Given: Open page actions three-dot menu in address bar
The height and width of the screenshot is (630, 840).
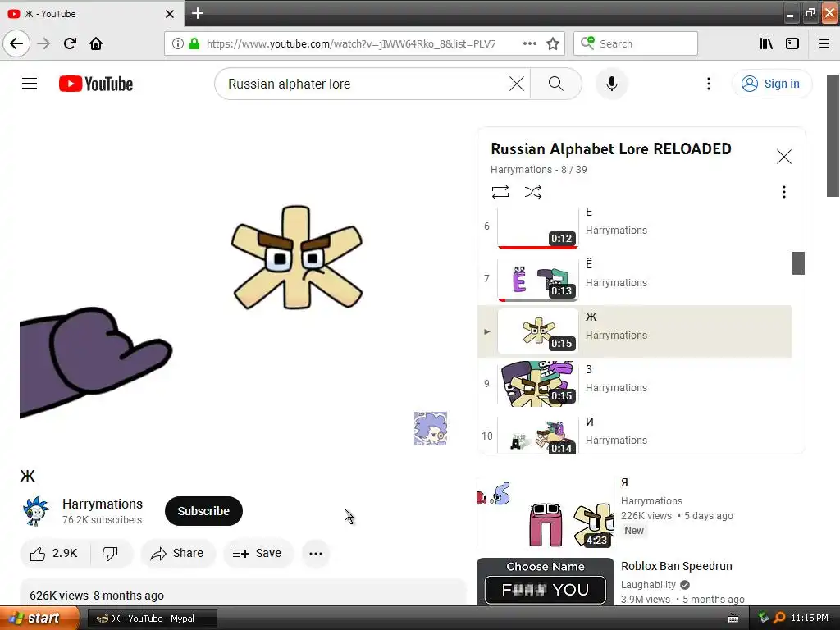Looking at the screenshot, I should [x=529, y=43].
